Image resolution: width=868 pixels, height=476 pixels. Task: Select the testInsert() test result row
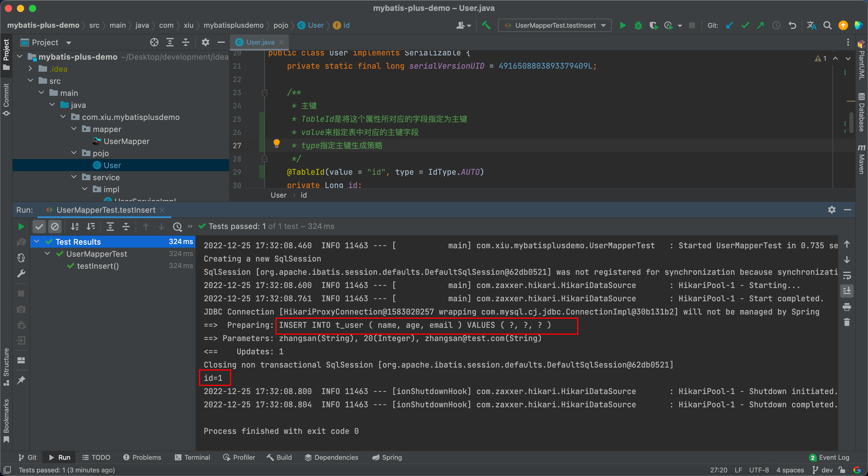(112, 266)
